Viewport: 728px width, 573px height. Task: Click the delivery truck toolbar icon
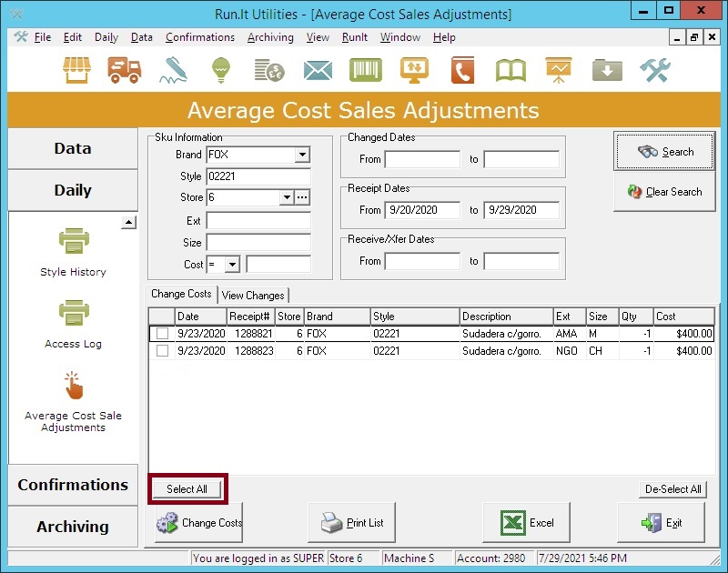pyautogui.click(x=125, y=70)
